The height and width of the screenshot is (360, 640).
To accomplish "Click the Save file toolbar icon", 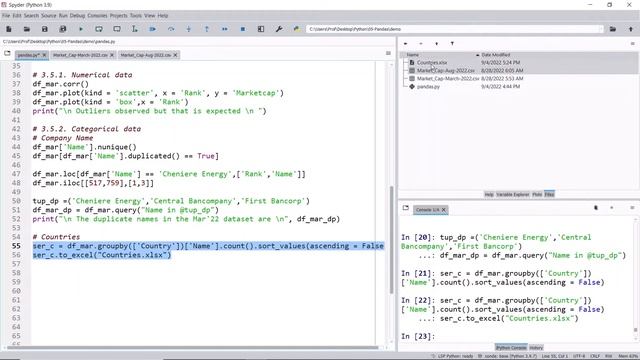I will point(44,29).
